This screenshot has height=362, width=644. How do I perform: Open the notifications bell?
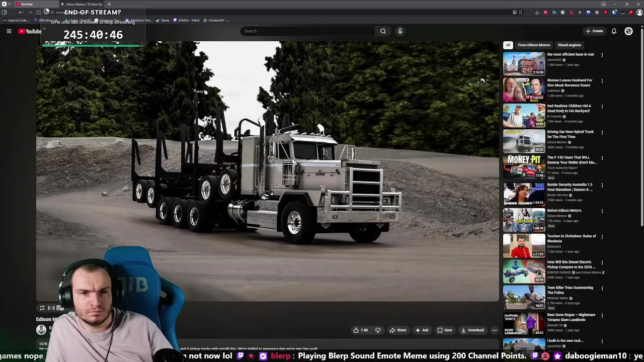(x=614, y=31)
